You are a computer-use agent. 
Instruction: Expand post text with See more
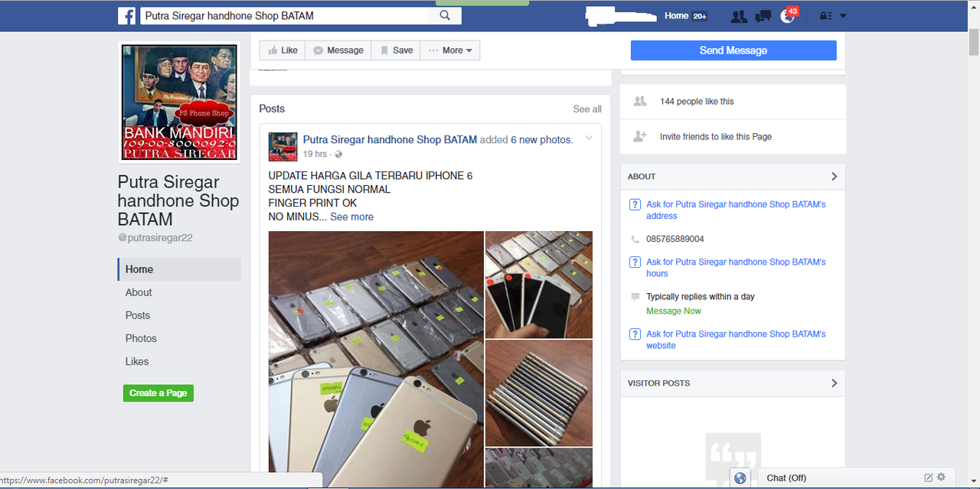(351, 217)
